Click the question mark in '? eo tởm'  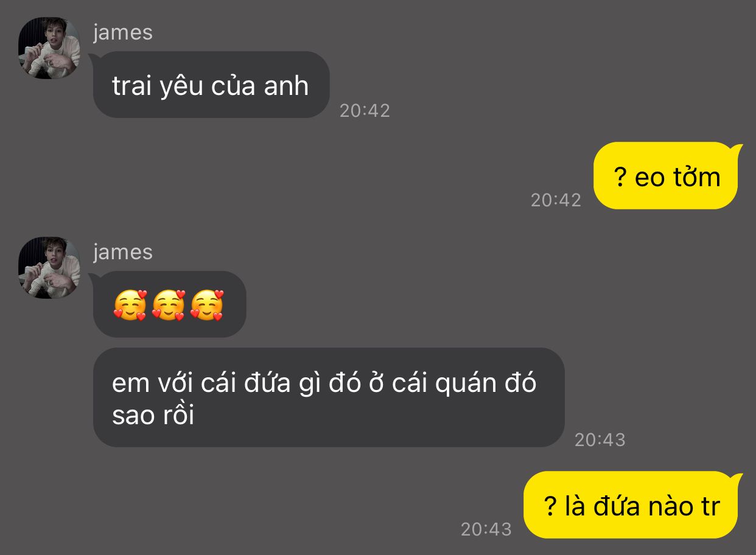[x=620, y=177]
